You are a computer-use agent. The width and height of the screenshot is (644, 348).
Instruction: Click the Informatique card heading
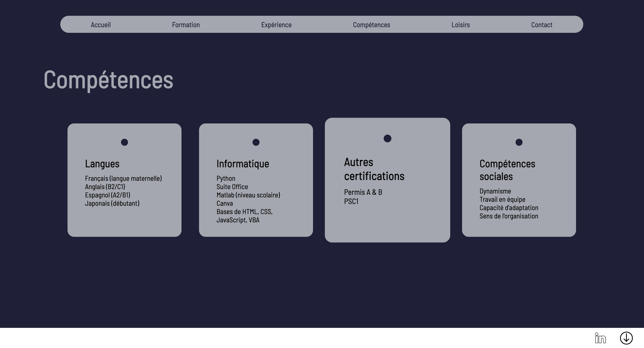pyautogui.click(x=242, y=164)
